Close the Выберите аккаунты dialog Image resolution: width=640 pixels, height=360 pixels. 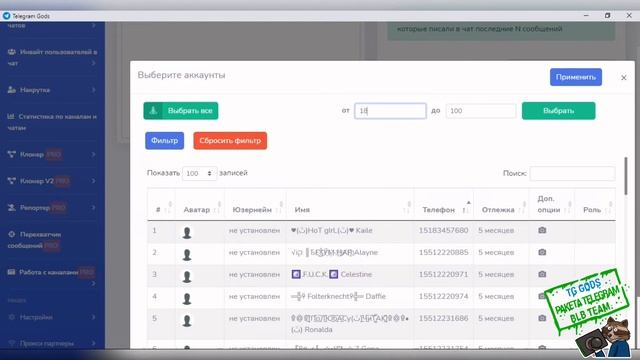coord(624,78)
